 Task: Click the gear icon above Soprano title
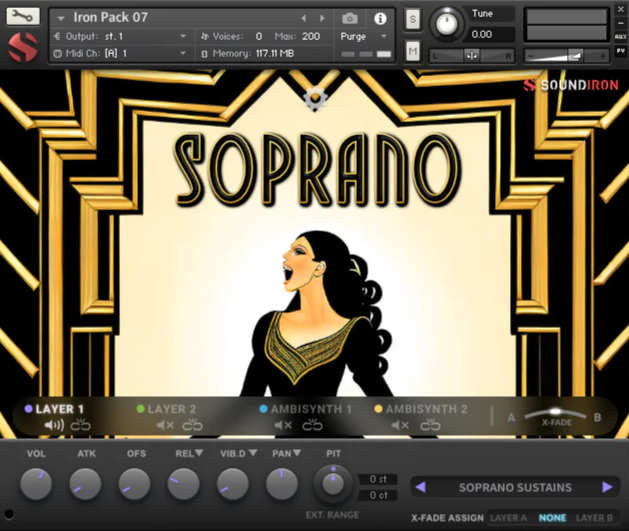point(315,97)
